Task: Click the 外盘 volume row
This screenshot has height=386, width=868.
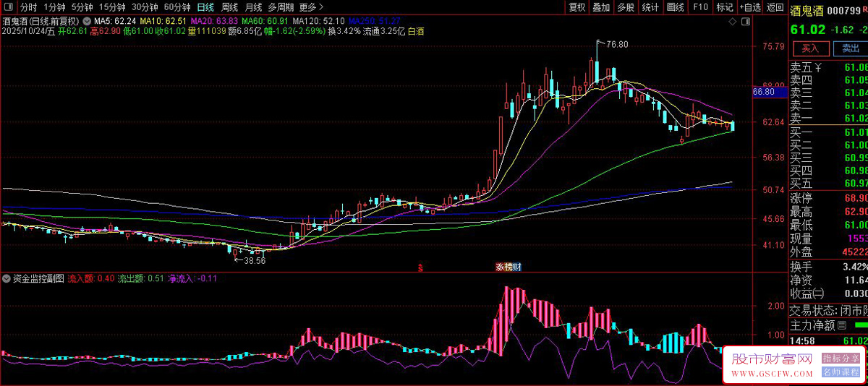Action: coord(829,252)
